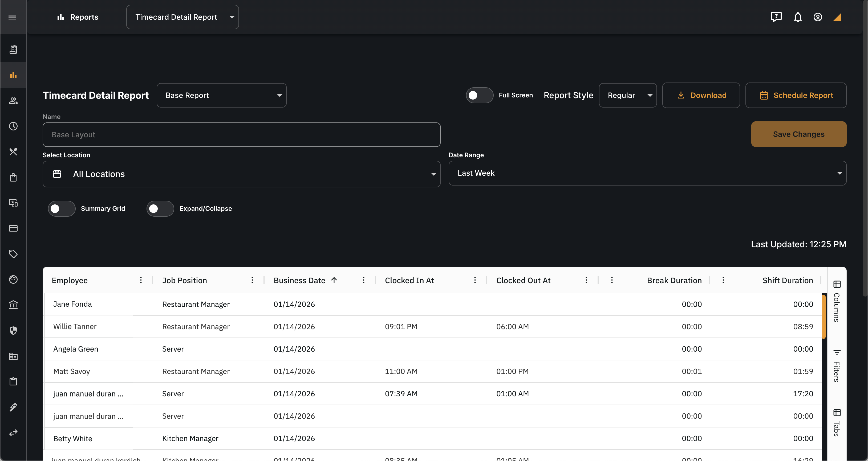Click the Base Layout name input field

[x=241, y=135]
